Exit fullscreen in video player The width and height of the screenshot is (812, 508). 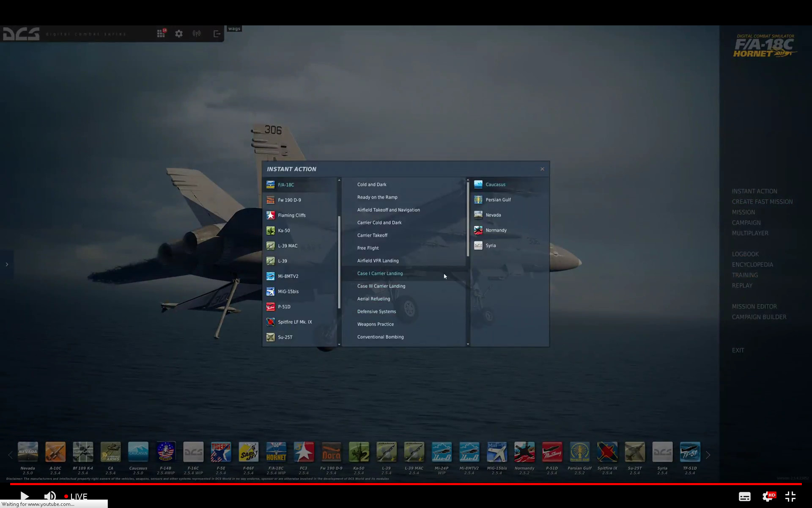[790, 496]
